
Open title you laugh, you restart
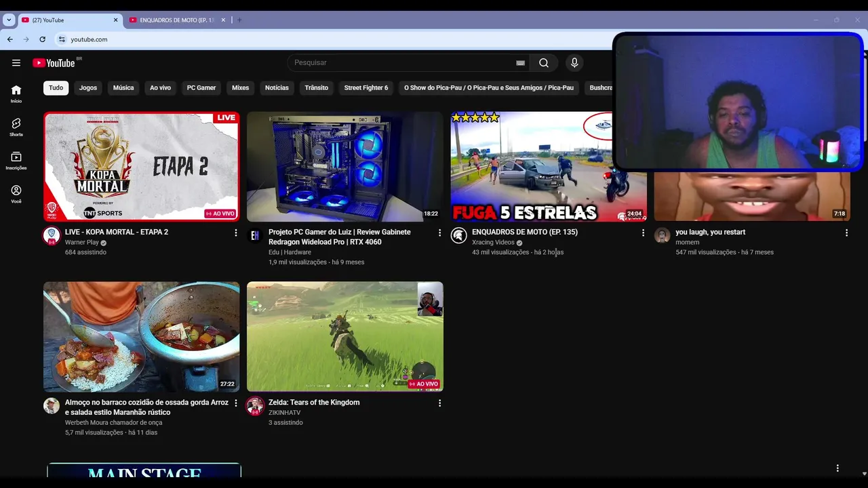pos(710,232)
